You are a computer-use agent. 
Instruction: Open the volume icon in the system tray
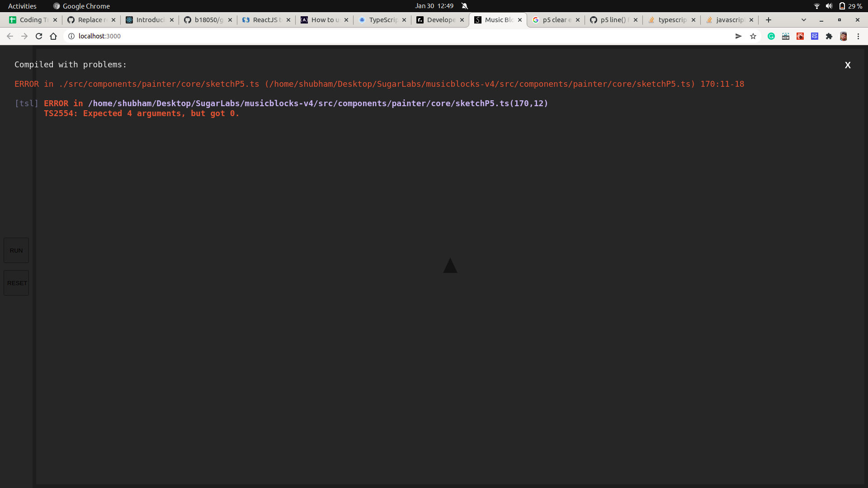pyautogui.click(x=829, y=6)
